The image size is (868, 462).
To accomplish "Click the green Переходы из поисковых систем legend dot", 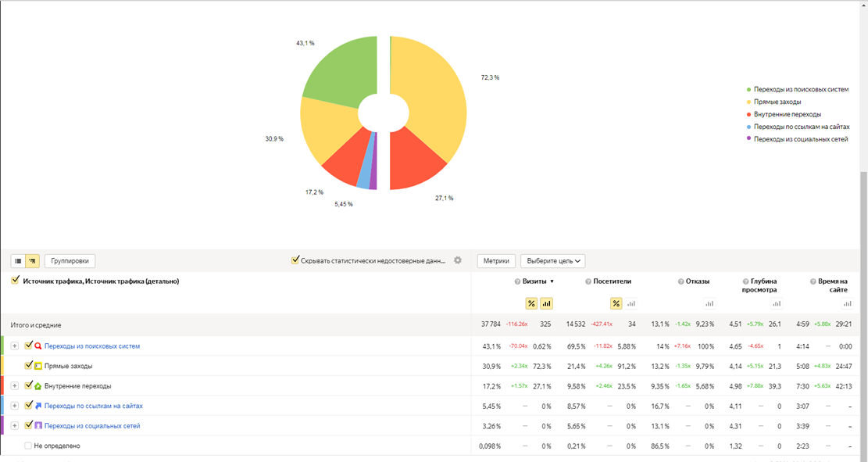I will [x=748, y=90].
